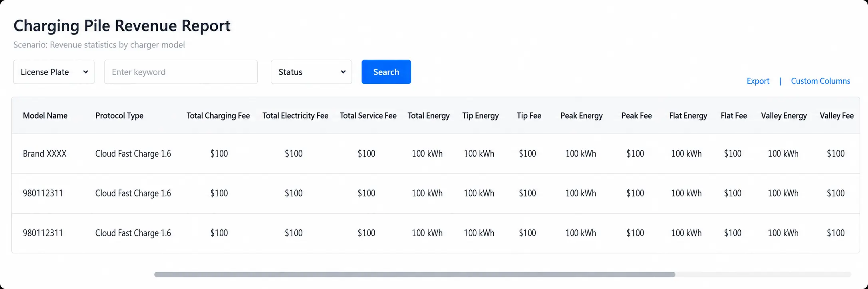Screen dimensions: 868x289
Task: Select the Peak Energy column header
Action: (581, 116)
